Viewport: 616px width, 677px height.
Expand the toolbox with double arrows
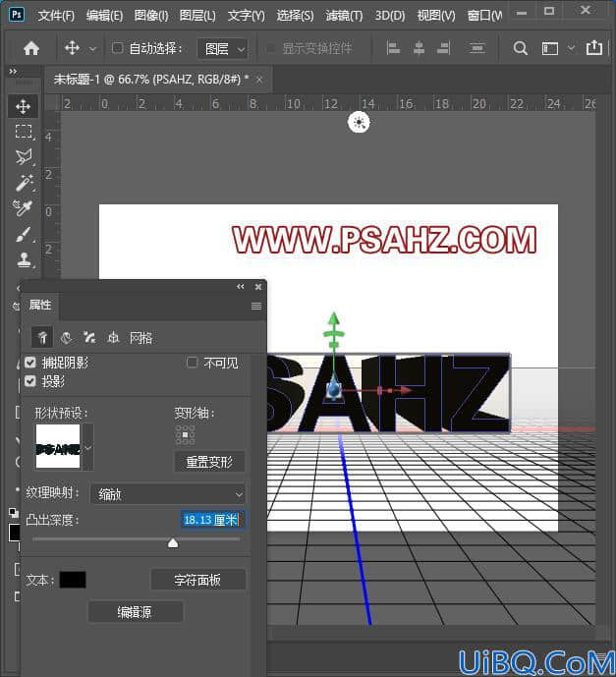(13, 71)
